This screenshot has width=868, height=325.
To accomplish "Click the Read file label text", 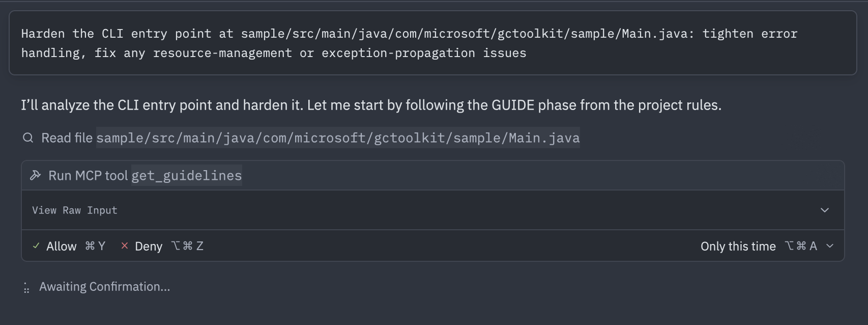I will pos(67,138).
